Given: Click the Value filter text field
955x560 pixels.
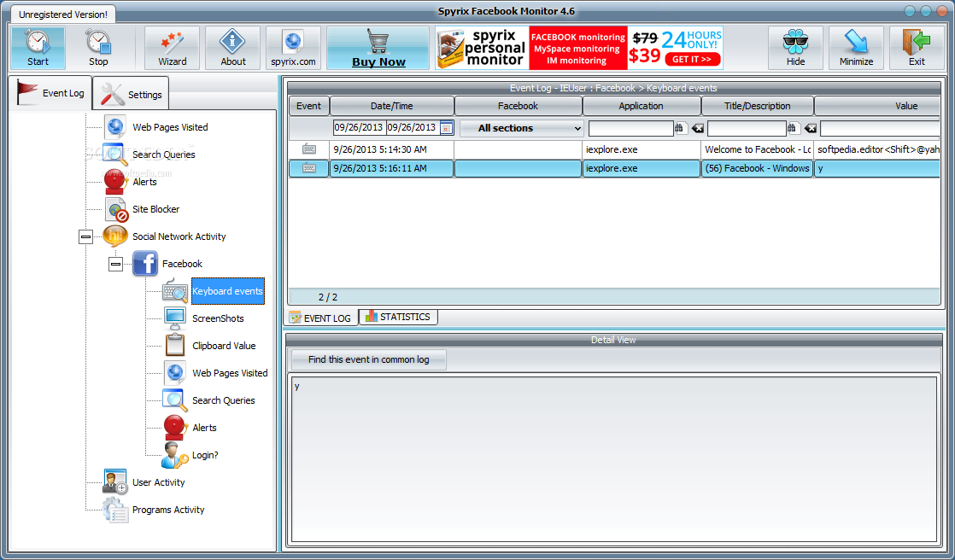Looking at the screenshot, I should click(x=880, y=128).
